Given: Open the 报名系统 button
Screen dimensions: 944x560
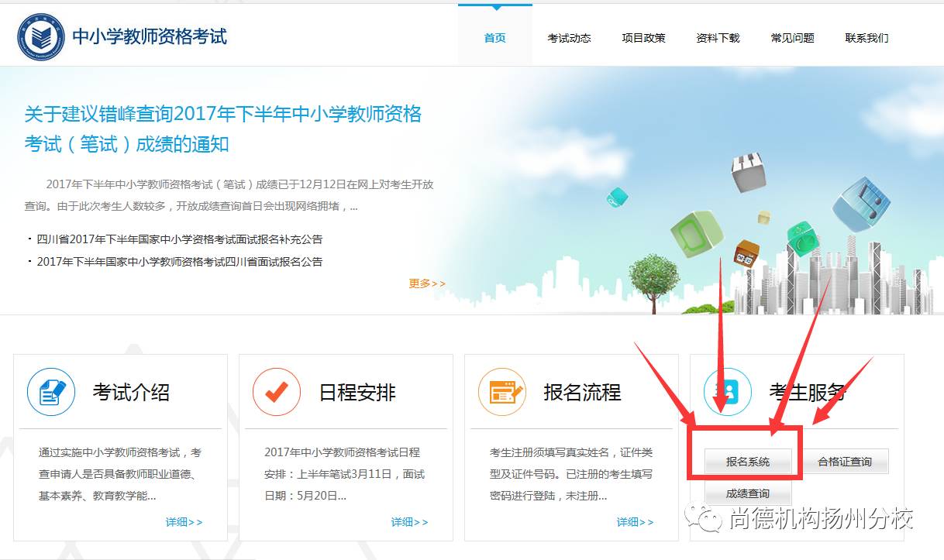Looking at the screenshot, I should point(748,462).
